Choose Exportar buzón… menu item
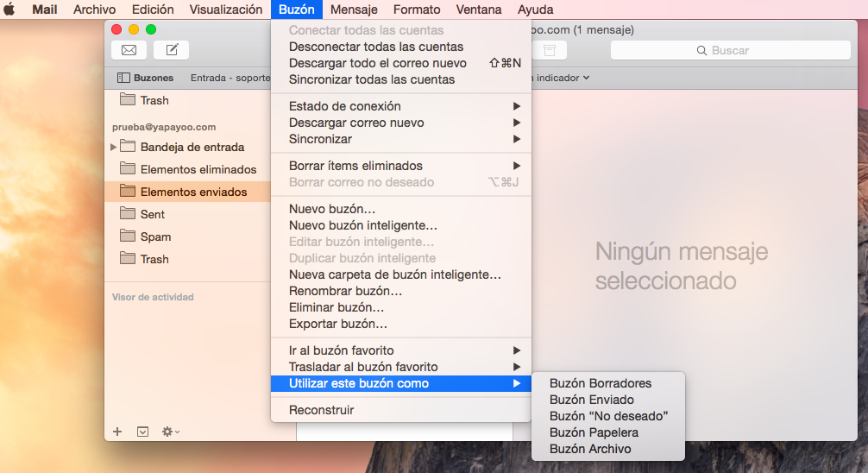 (x=401, y=324)
